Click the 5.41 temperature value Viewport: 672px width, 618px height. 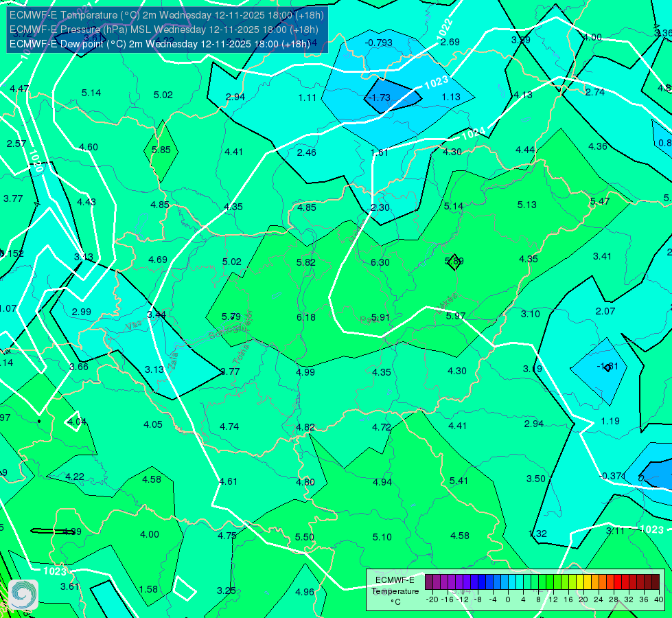click(x=459, y=481)
